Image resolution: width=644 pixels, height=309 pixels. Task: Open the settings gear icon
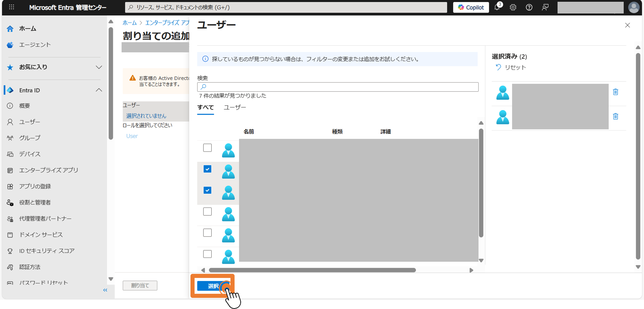click(x=513, y=7)
